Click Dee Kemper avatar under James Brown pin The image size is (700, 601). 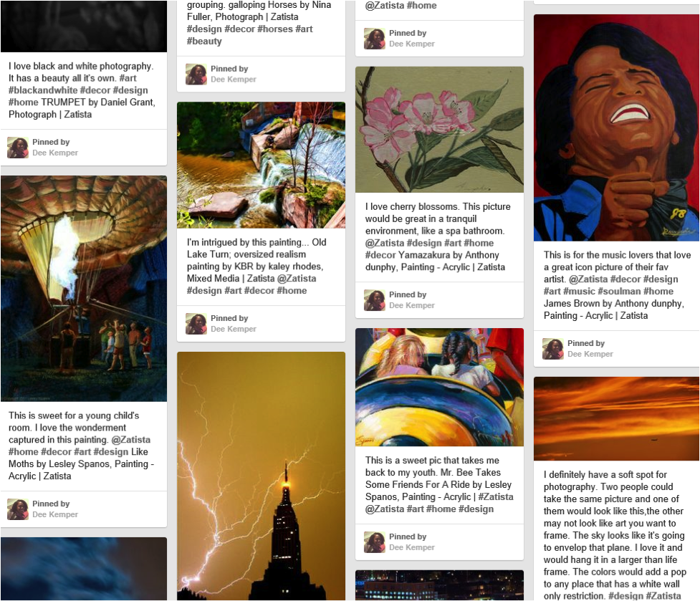point(553,349)
